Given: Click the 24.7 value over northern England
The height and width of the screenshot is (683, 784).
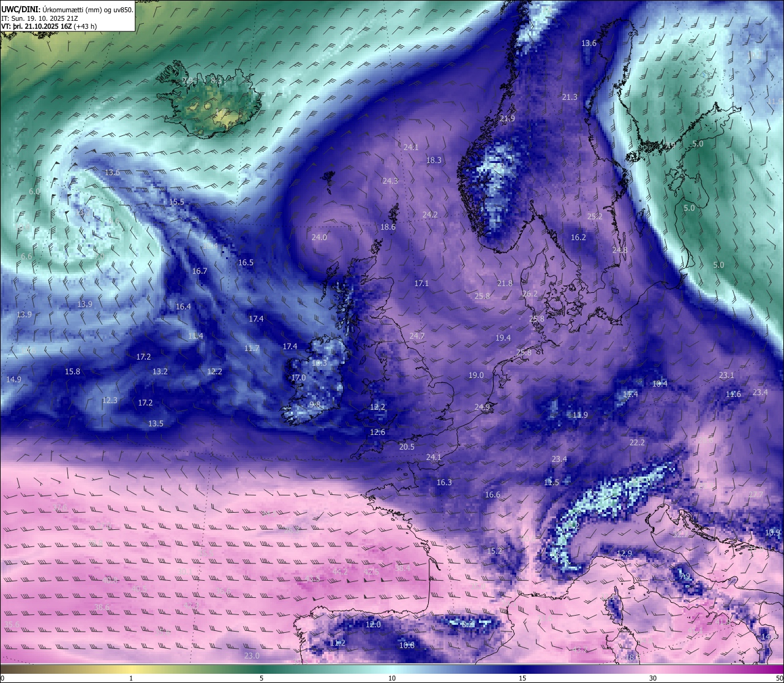Looking at the screenshot, I should 417,336.
